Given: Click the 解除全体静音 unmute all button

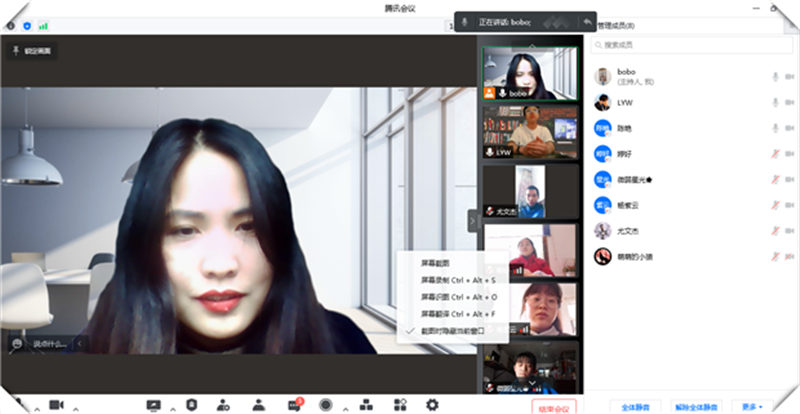Looking at the screenshot, I should click(x=696, y=407).
